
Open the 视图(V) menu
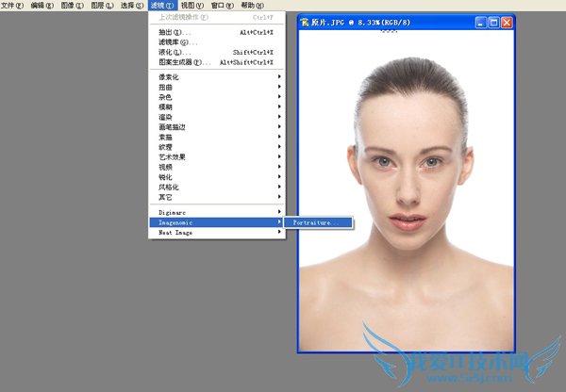click(x=192, y=5)
